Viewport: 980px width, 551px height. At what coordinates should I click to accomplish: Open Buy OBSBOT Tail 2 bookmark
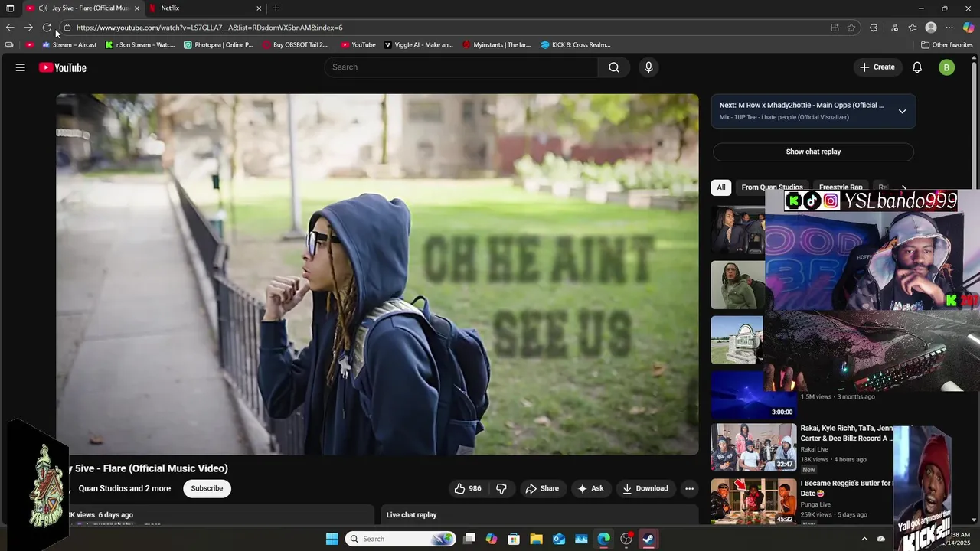[x=295, y=45]
